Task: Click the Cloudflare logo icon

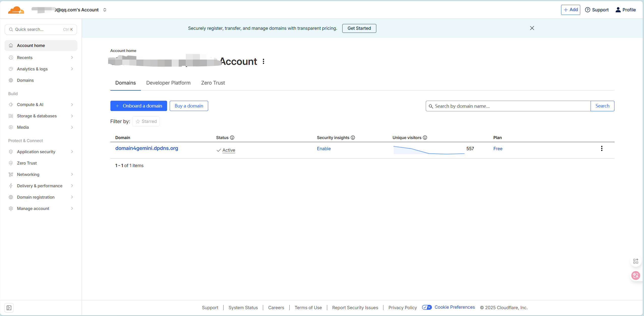Action: 16,10
